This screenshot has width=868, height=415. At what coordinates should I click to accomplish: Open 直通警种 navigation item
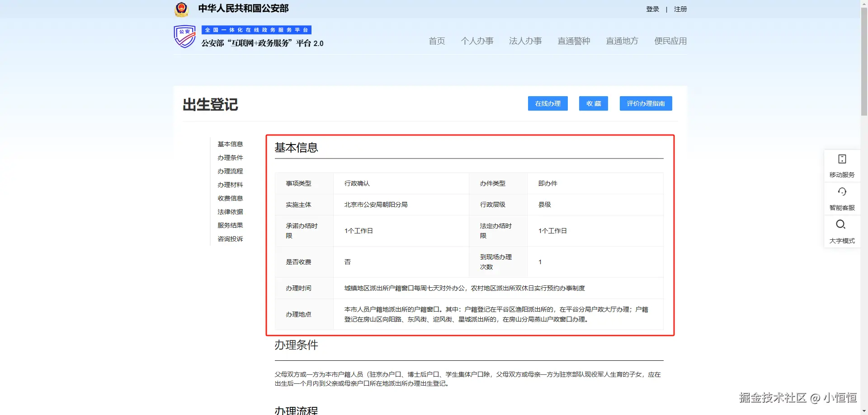coord(574,41)
